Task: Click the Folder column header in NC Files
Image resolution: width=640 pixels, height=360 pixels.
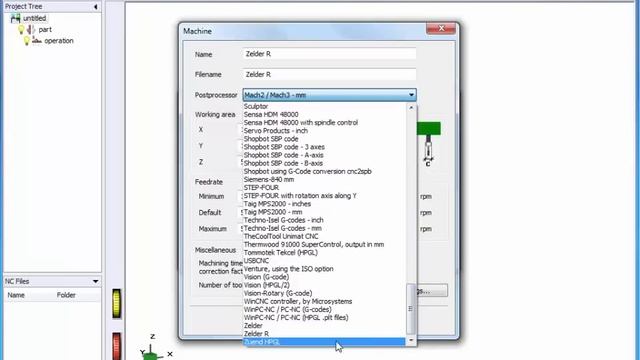Action: (x=66, y=295)
